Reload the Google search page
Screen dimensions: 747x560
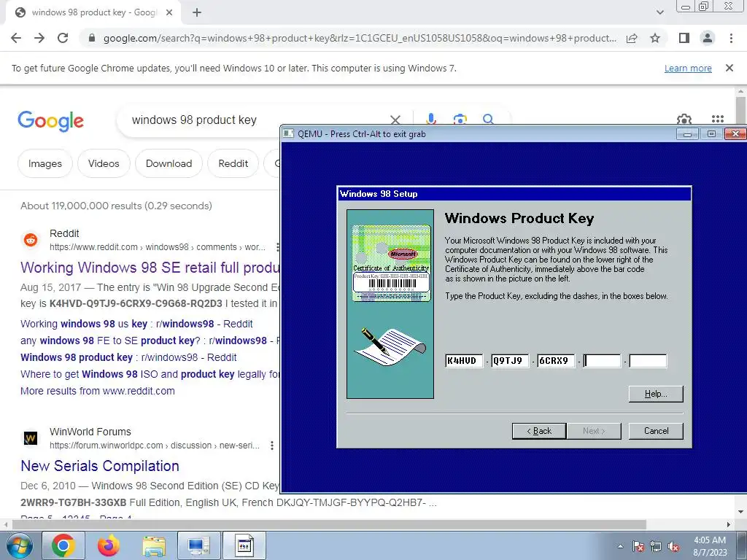(x=63, y=38)
